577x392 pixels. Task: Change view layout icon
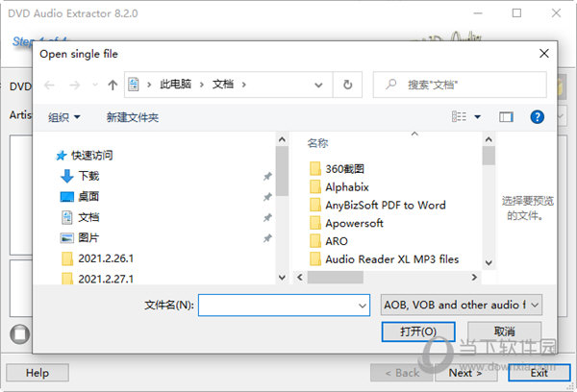coord(459,117)
